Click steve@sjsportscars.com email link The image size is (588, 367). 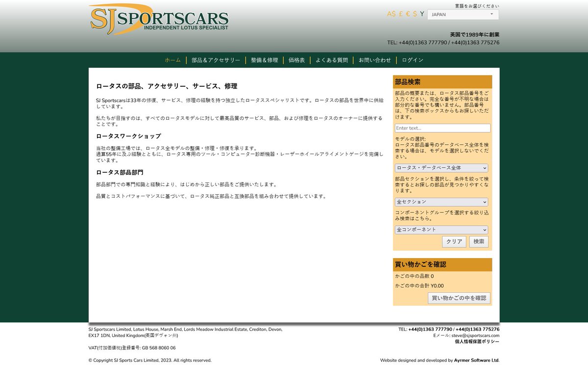[475, 336]
